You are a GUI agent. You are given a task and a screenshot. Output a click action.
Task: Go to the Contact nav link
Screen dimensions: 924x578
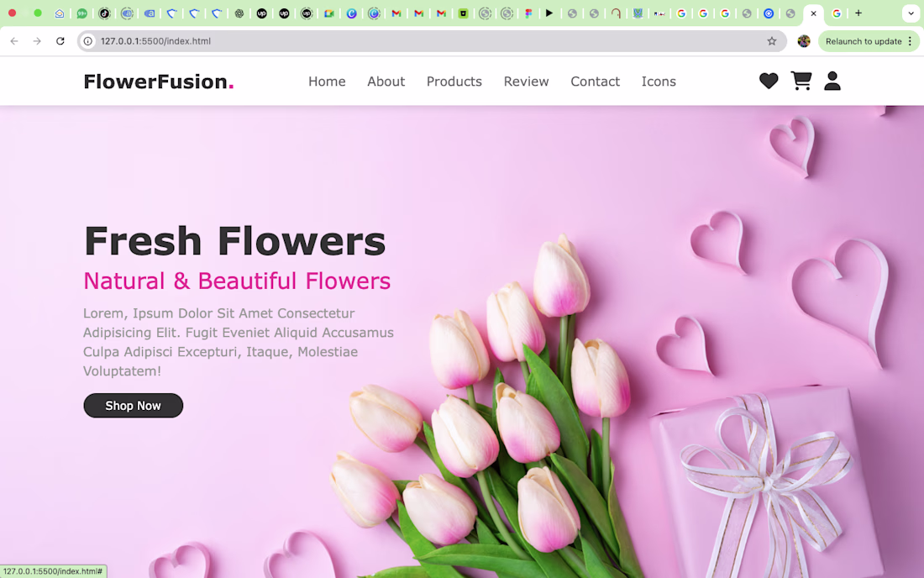596,81
